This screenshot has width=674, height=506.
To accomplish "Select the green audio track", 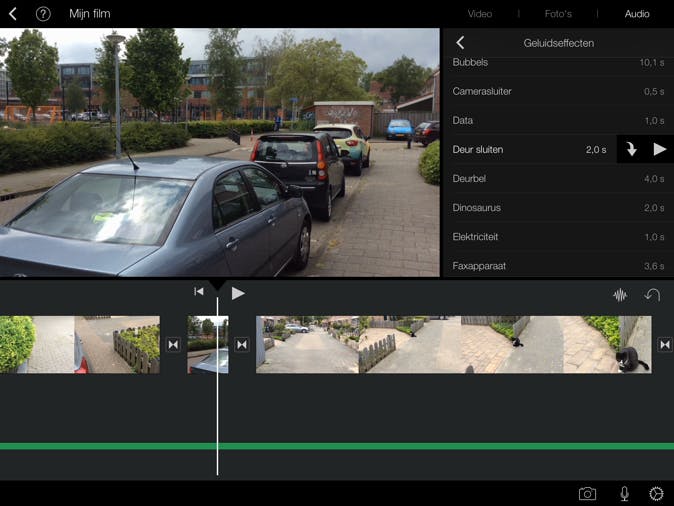I will tap(337, 446).
